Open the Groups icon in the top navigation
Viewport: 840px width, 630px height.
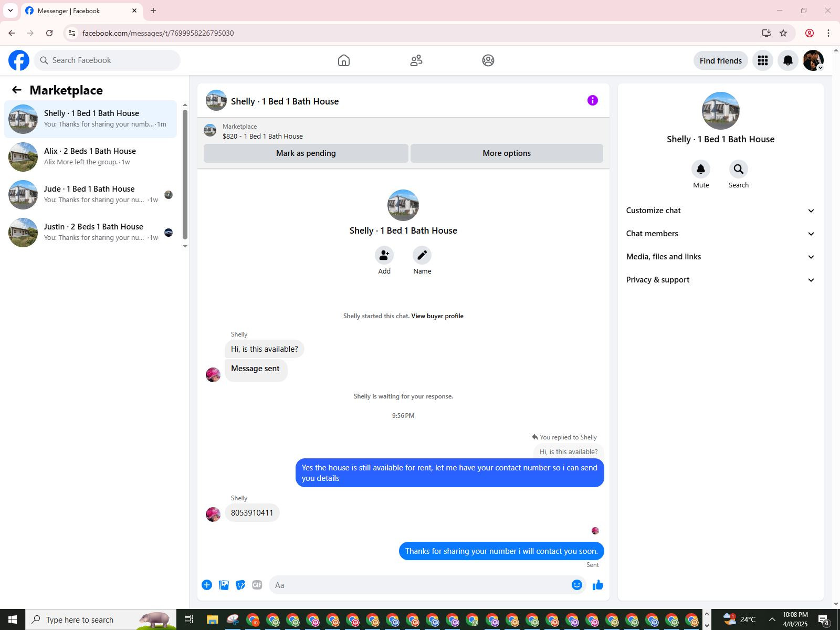(x=488, y=60)
